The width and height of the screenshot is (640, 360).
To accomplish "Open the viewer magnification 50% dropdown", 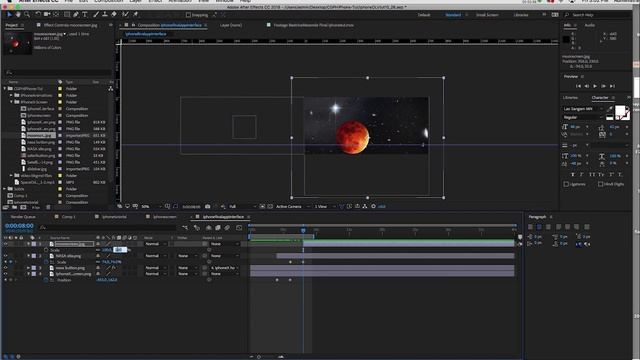I will pyautogui.click(x=150, y=207).
